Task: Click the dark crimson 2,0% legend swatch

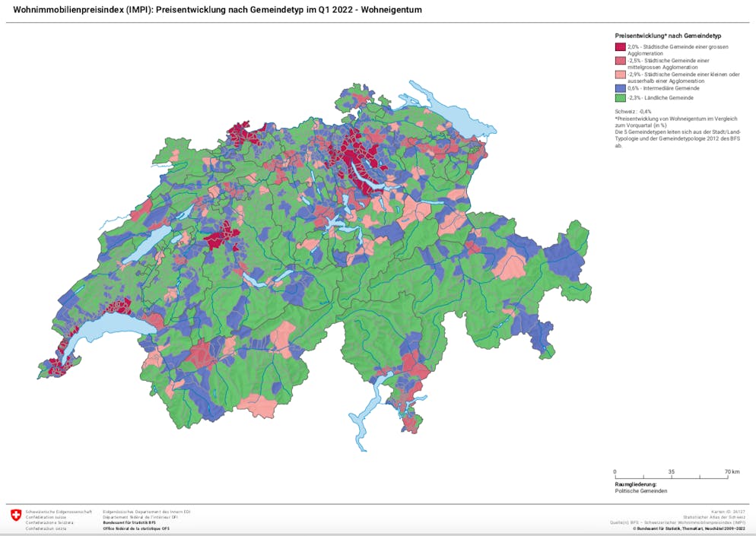Action: pyautogui.click(x=620, y=47)
